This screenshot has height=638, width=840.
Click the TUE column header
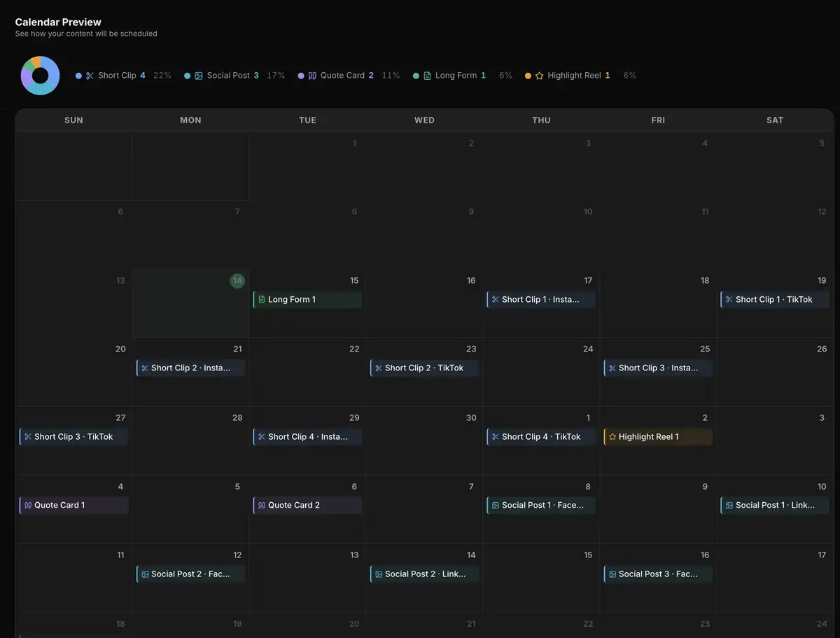[307, 120]
